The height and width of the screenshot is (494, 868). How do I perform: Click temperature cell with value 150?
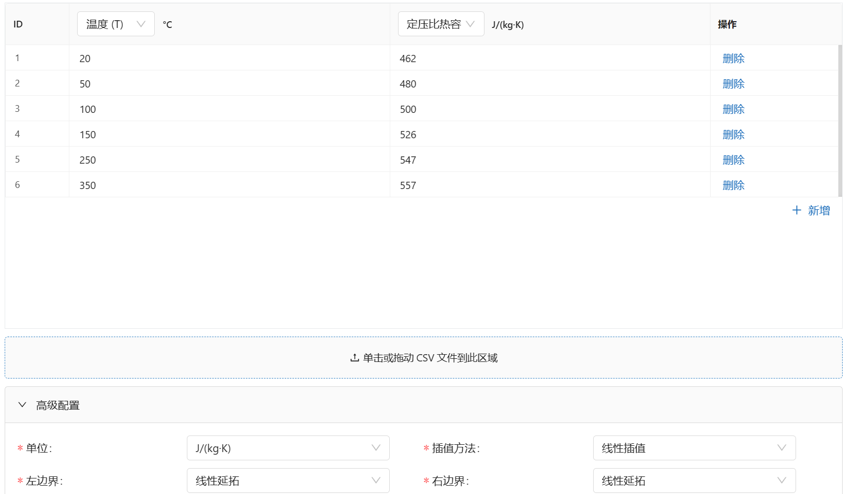[229, 134]
